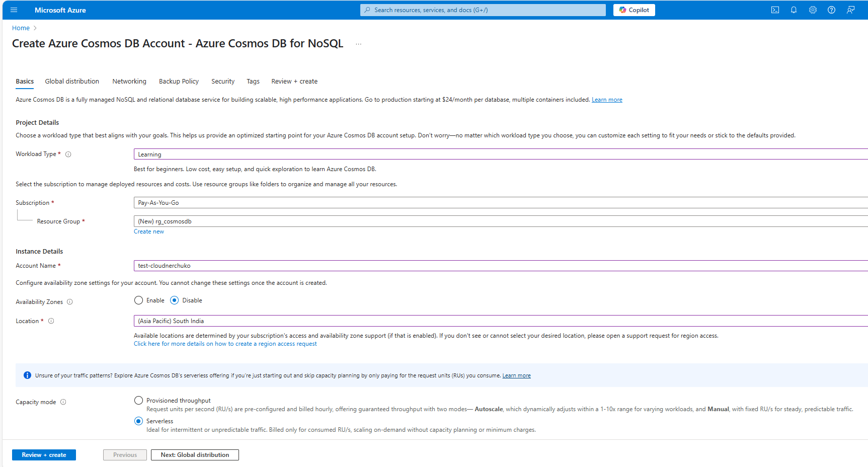Open the notifications bell
The image size is (868, 467).
[794, 10]
